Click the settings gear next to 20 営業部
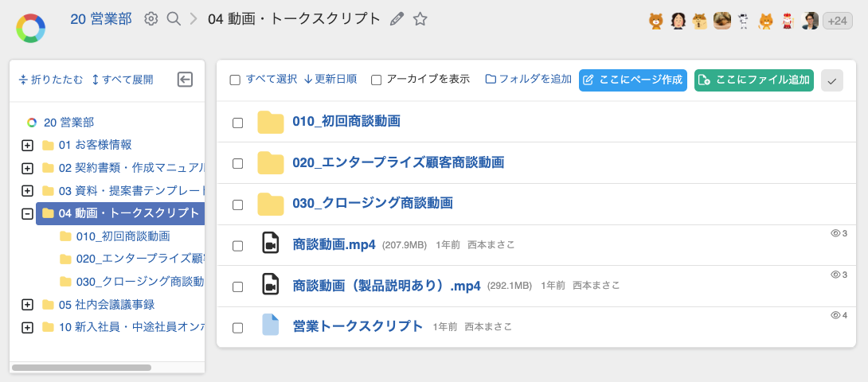 pyautogui.click(x=151, y=19)
